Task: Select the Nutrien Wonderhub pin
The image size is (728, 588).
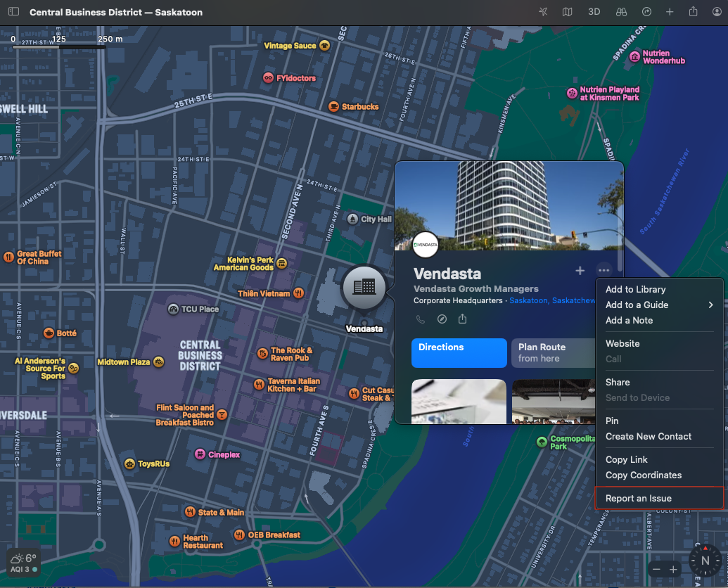Action: (634, 57)
